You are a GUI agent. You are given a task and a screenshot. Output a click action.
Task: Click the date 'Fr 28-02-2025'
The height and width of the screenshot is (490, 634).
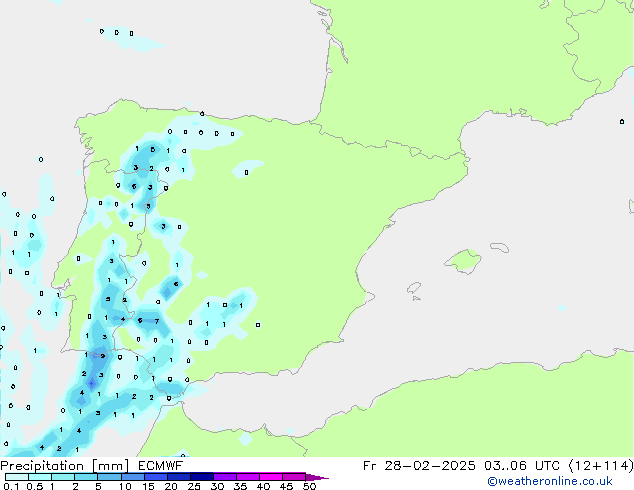[419, 466]
